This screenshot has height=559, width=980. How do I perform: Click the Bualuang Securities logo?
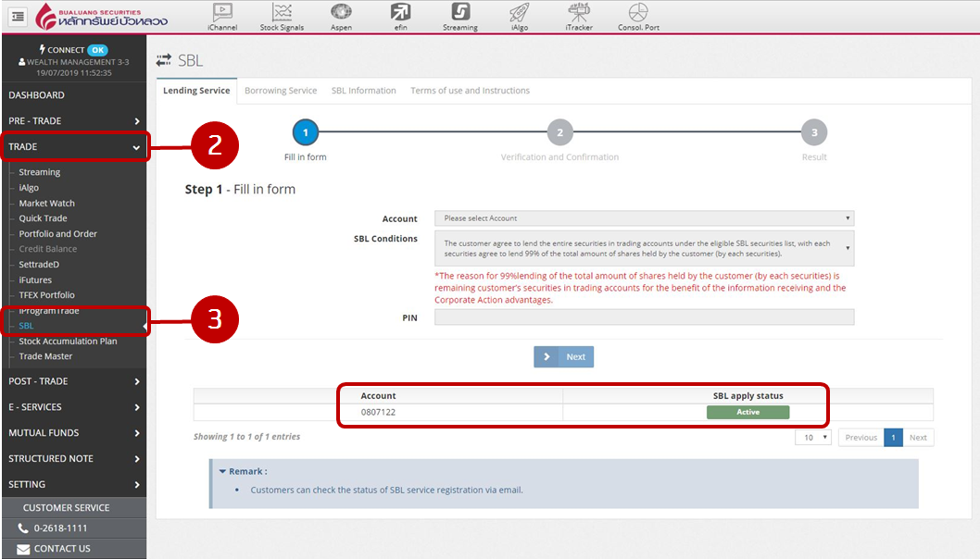point(102,17)
